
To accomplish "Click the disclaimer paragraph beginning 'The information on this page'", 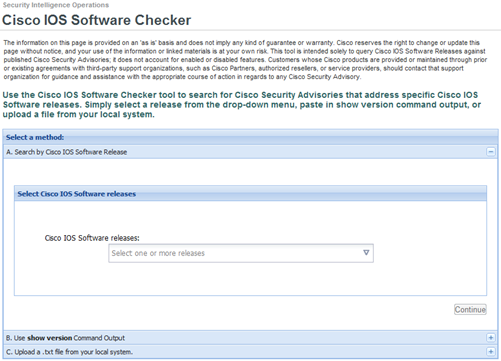I will [245, 60].
